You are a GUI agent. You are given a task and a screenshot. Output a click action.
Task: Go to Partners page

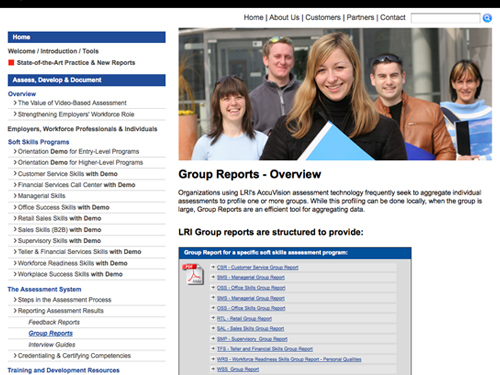tap(360, 17)
